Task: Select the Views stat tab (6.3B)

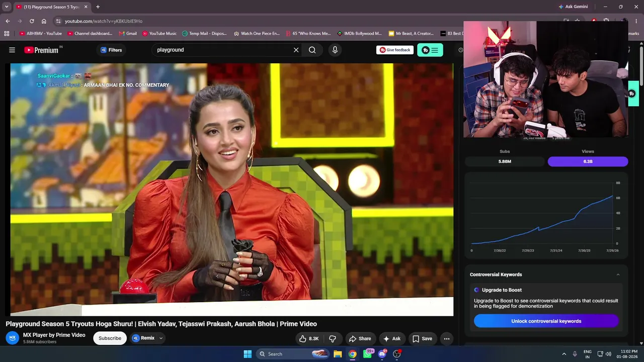Action: pyautogui.click(x=588, y=161)
